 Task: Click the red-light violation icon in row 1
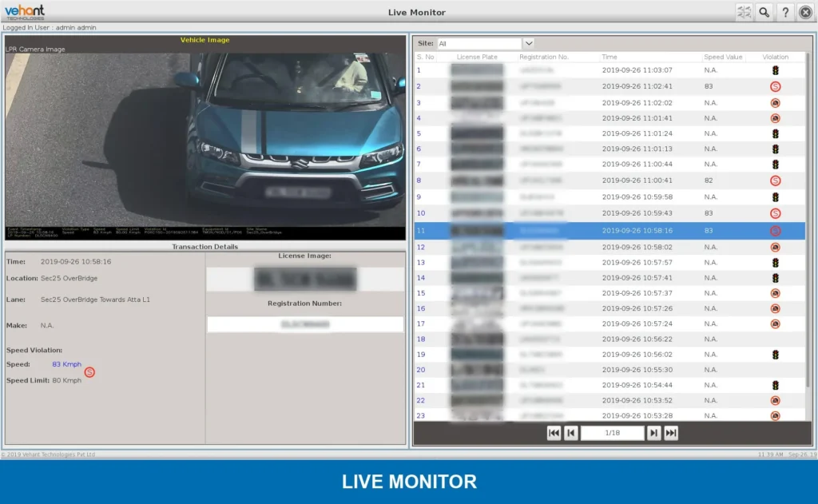[775, 70]
